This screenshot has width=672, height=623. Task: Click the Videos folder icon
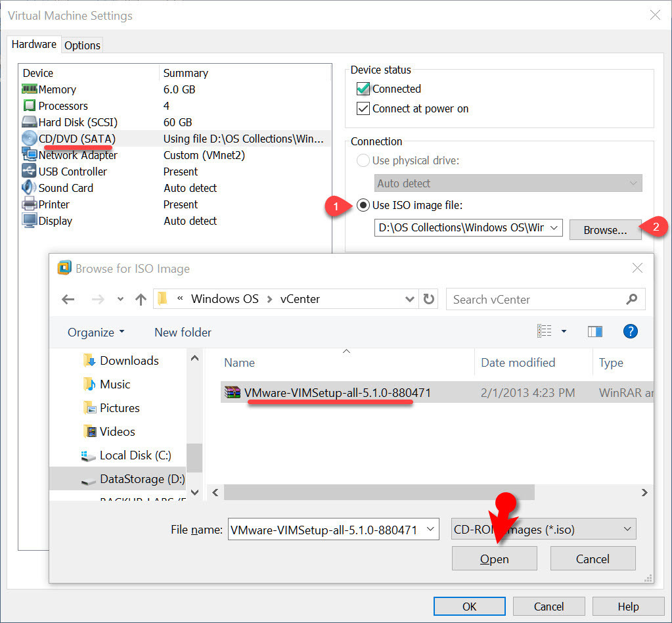(90, 431)
